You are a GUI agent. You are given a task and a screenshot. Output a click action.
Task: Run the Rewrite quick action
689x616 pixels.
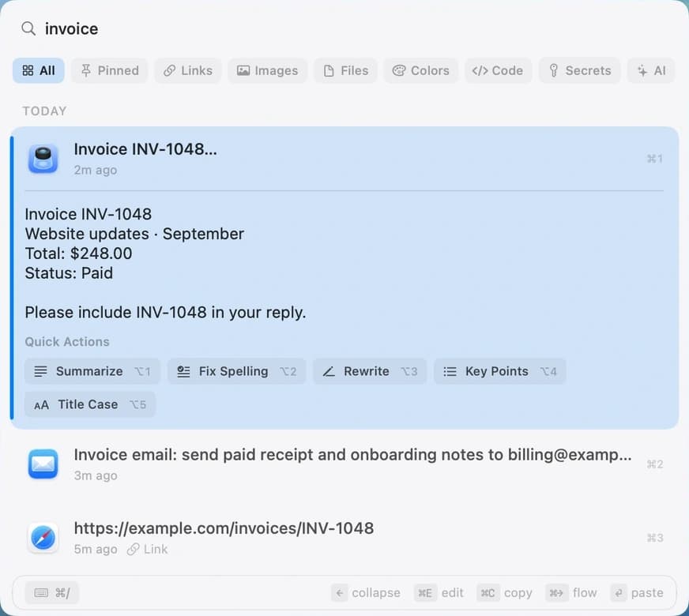pos(370,371)
